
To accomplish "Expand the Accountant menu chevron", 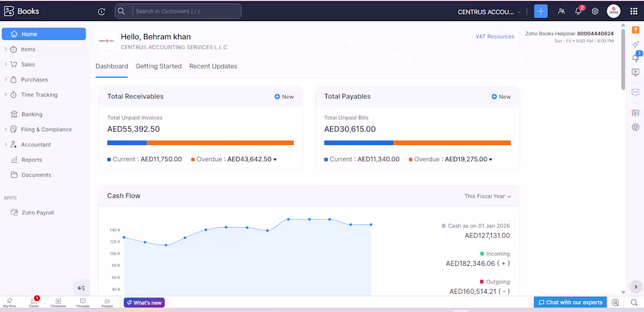I will (x=5, y=145).
